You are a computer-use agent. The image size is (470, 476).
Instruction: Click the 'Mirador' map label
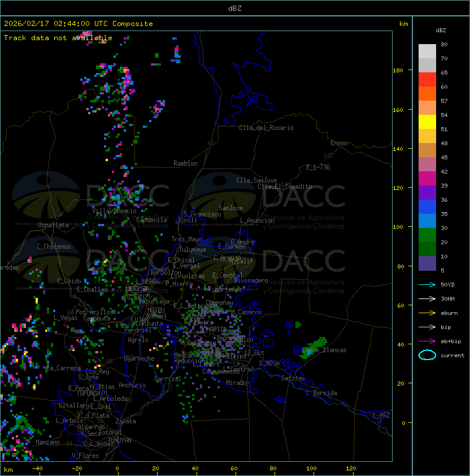[238, 383]
